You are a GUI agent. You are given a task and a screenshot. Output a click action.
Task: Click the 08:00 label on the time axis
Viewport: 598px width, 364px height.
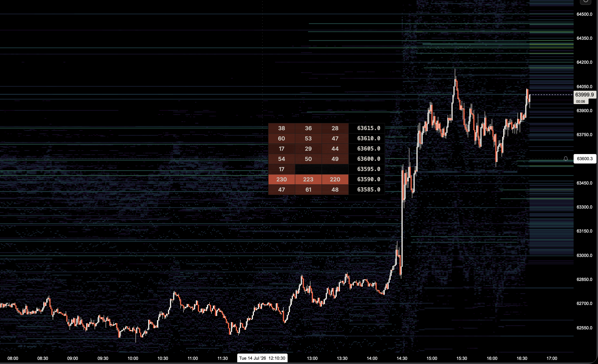pos(13,358)
